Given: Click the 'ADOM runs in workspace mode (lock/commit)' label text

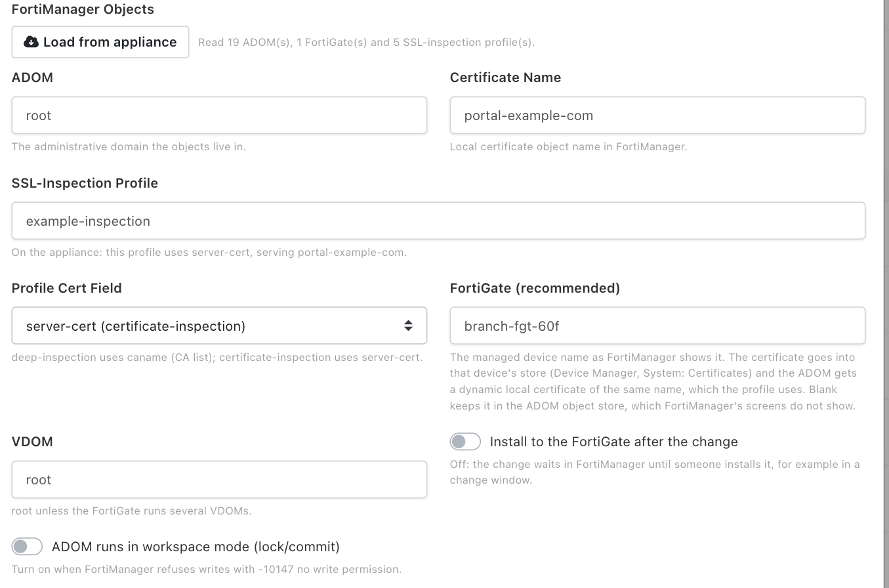Looking at the screenshot, I should coord(196,547).
